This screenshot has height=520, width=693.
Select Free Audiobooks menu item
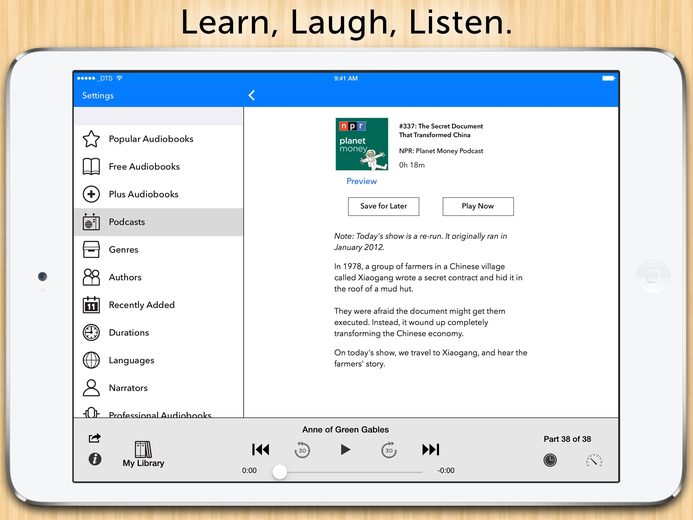[158, 167]
